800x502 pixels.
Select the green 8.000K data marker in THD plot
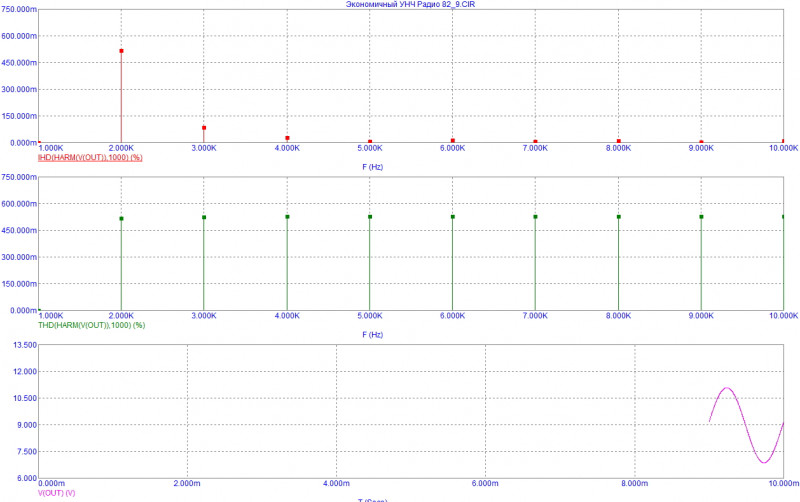(x=619, y=217)
